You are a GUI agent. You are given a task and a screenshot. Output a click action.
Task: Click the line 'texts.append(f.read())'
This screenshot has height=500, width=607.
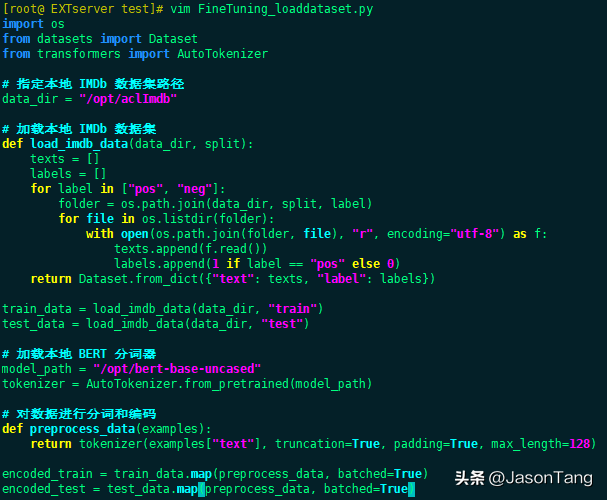pyautogui.click(x=191, y=249)
